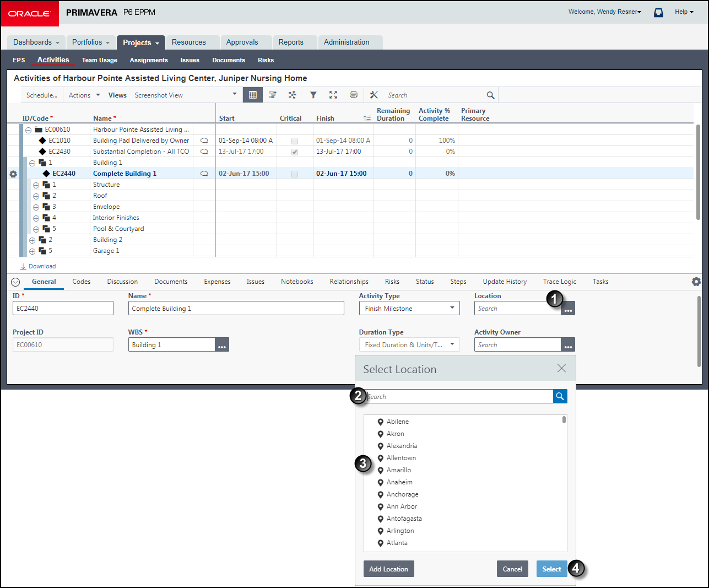This screenshot has height=588, width=709.
Task: Open the details panel settings gear
Action: coord(696,282)
